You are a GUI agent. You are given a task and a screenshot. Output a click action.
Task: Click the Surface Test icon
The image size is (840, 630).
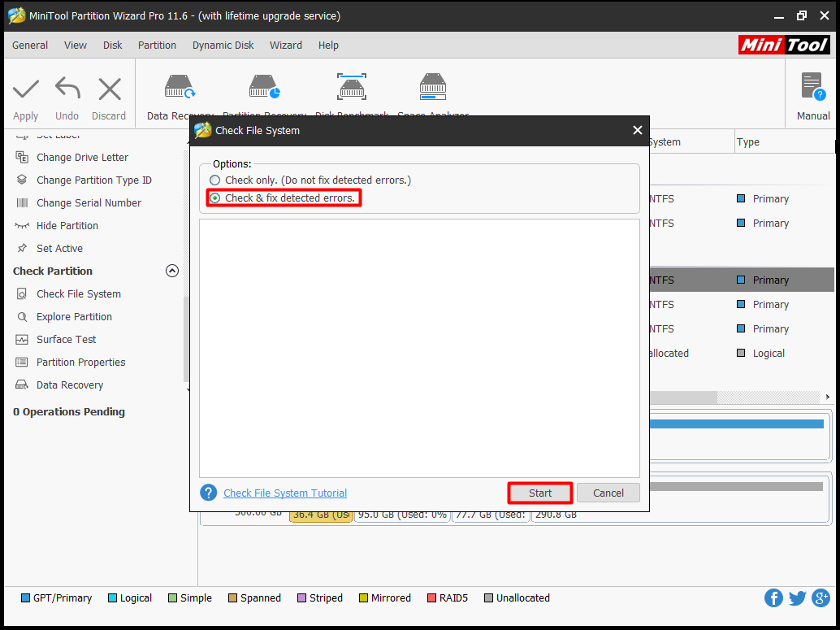[x=22, y=340]
